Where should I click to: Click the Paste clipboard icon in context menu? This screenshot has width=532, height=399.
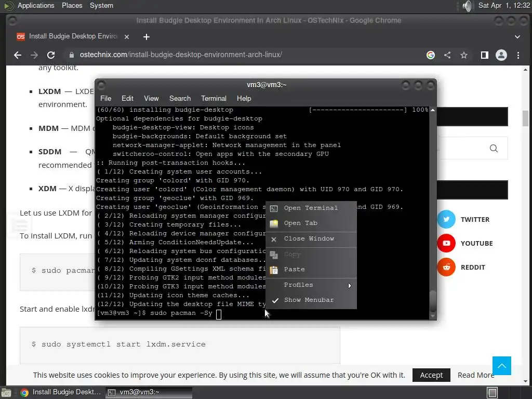click(274, 270)
